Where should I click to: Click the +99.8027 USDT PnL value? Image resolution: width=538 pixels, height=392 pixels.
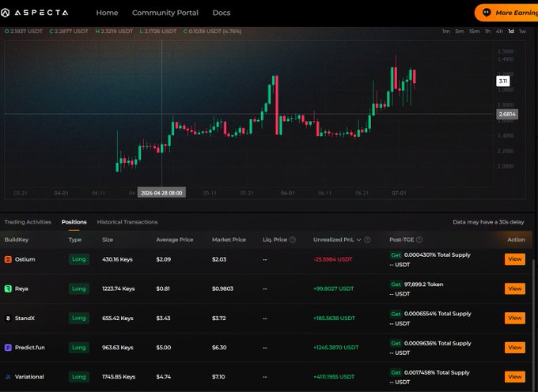click(x=334, y=288)
